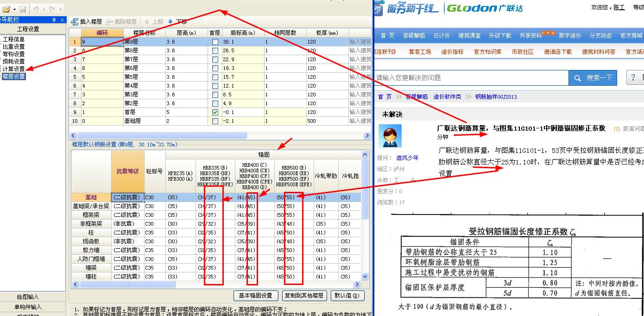
Task: Open file using the folder icon
Action: click(x=6, y=9)
